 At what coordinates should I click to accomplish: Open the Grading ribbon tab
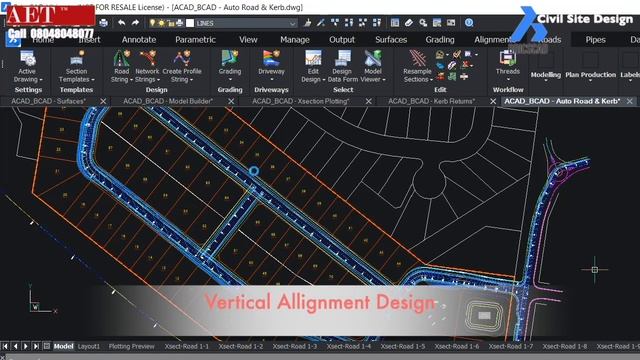pos(440,40)
